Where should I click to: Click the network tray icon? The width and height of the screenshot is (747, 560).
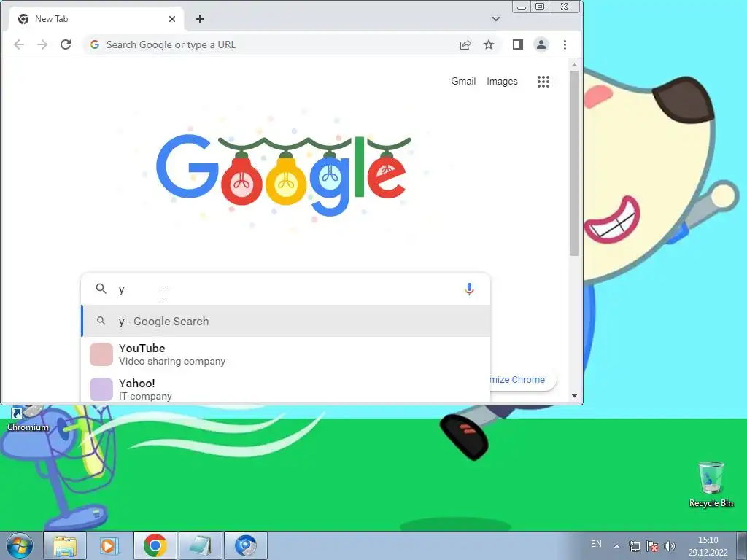(x=634, y=546)
